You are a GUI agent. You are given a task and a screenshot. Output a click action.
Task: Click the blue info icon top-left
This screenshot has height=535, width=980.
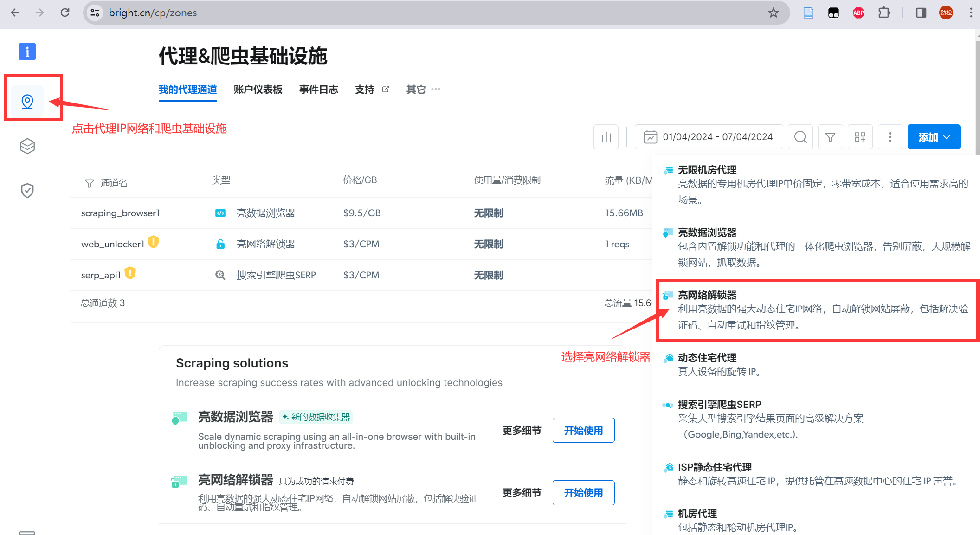27,52
